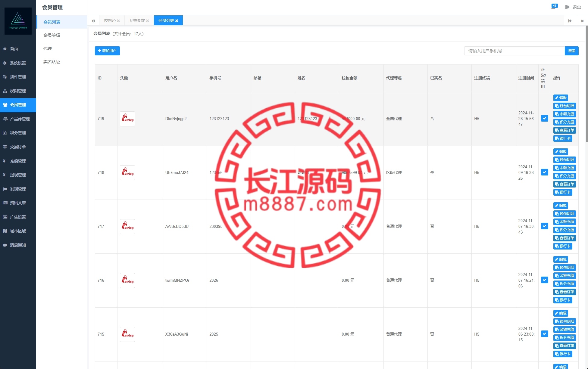Screen dimensions: 588x369
Task: Click 银行卡 for user 715
Action: pos(563,354)
